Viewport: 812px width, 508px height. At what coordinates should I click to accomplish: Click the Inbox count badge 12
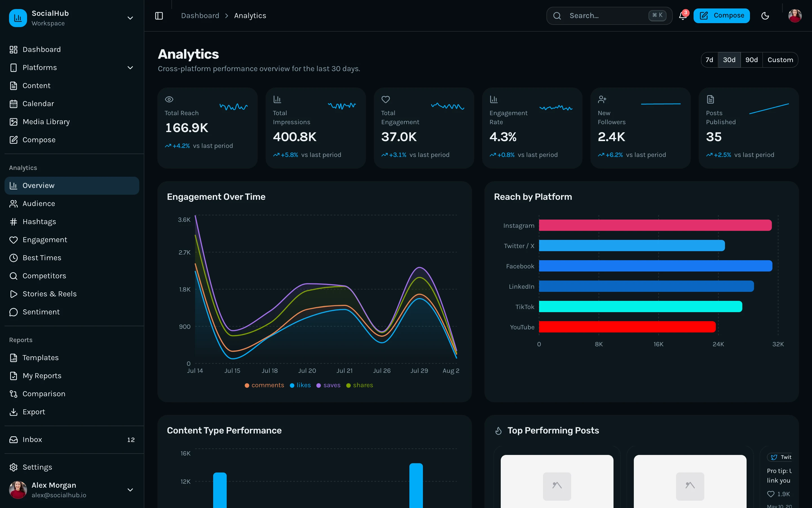click(131, 440)
